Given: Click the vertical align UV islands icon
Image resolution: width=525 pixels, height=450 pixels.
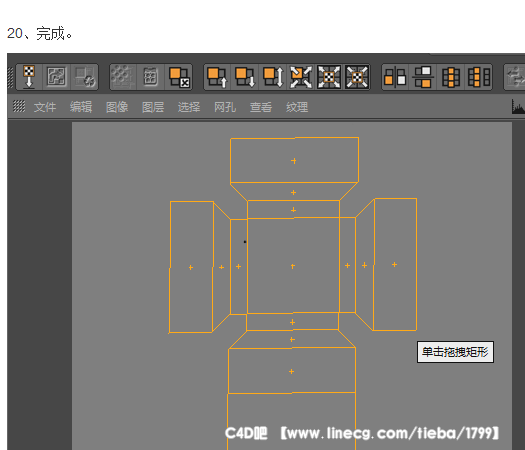Looking at the screenshot, I should coord(423,77).
